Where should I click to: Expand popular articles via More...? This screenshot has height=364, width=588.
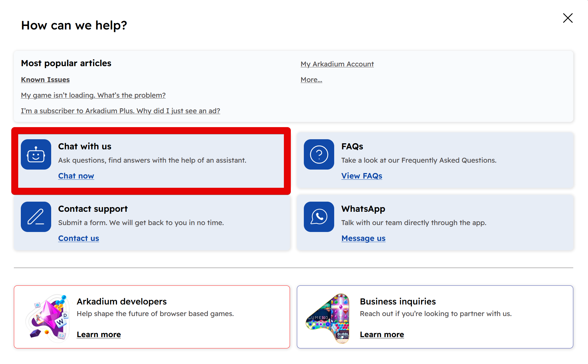pos(311,80)
